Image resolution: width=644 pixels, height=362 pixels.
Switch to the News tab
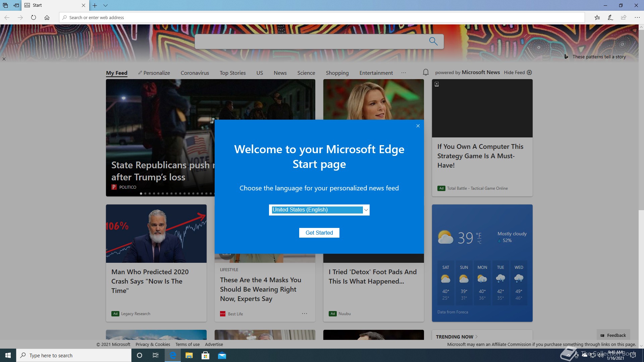tap(280, 73)
